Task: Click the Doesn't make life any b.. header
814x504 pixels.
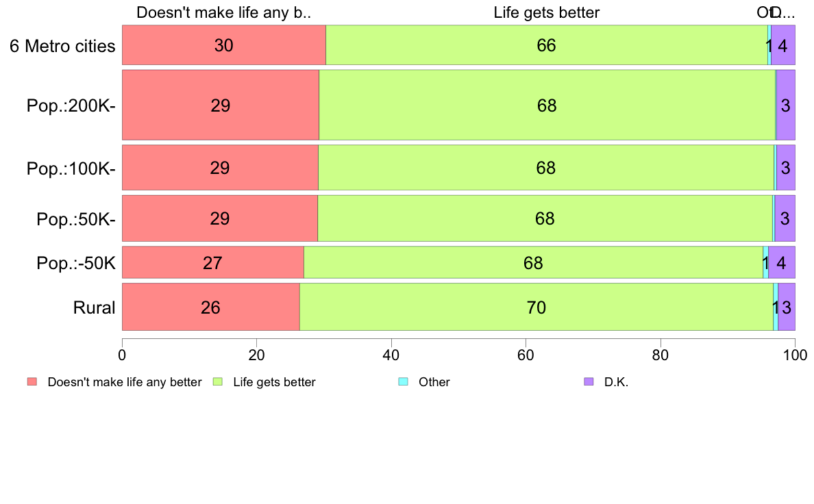Action: click(x=224, y=12)
